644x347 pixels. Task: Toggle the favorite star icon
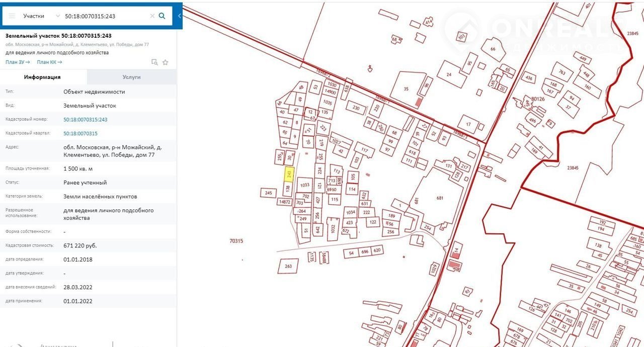pyautogui.click(x=165, y=62)
